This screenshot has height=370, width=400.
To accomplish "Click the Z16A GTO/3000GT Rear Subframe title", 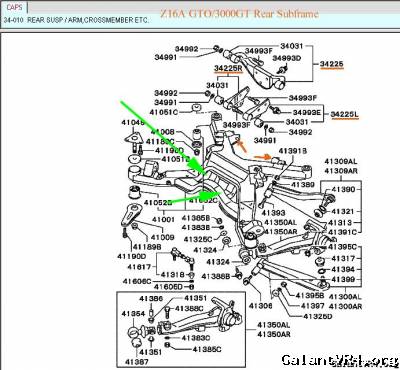I will 239,14.
